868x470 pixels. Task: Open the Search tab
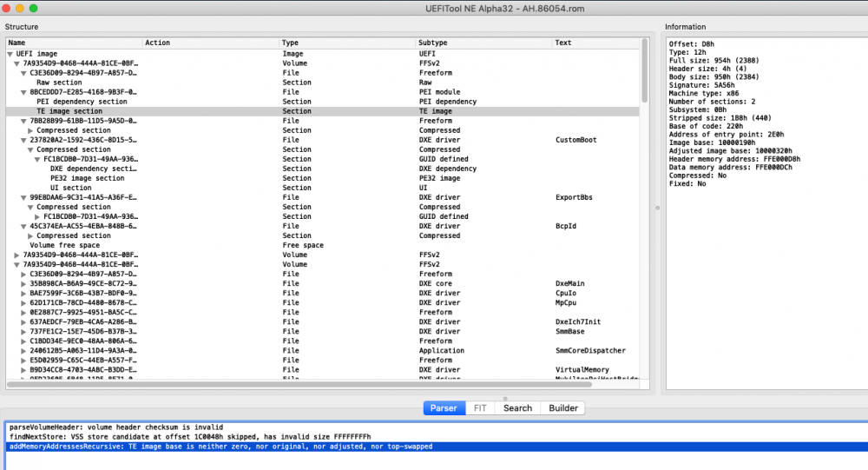click(x=517, y=408)
